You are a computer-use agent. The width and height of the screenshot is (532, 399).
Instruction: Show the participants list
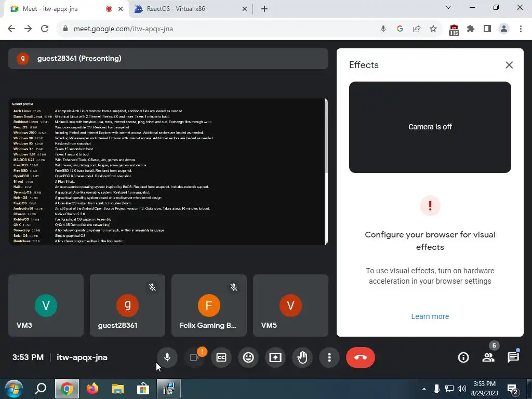coord(488,357)
